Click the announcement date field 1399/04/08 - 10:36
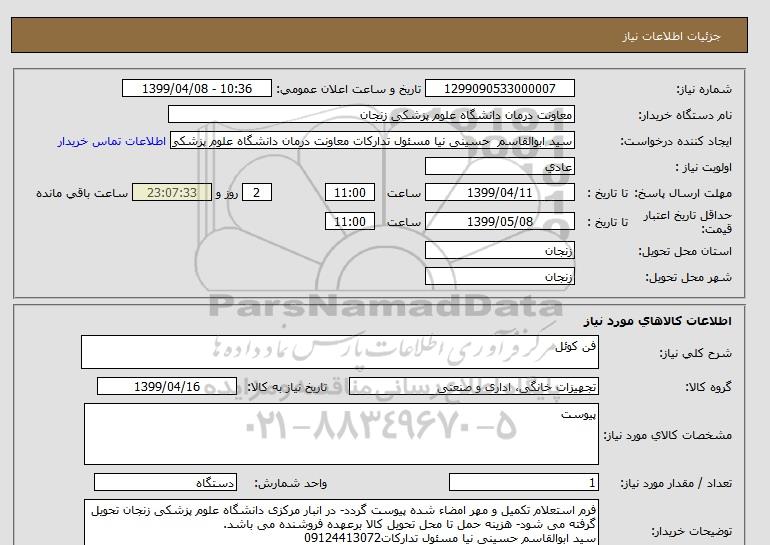This screenshot has height=545, width=770. coord(196,88)
